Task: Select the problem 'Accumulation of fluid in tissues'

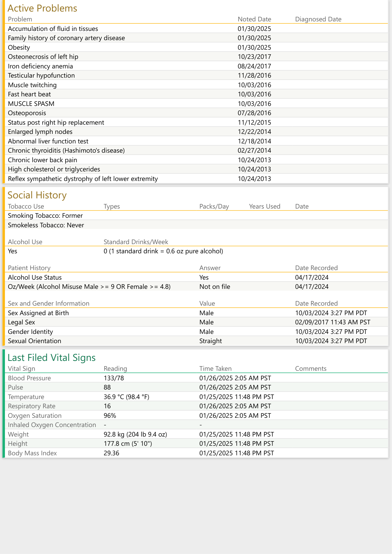Action: coord(53,29)
